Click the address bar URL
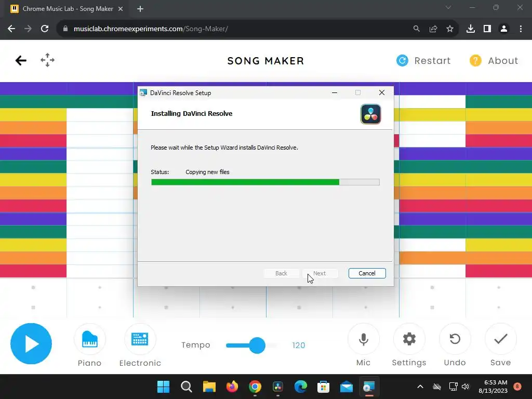This screenshot has height=399, width=532. click(x=151, y=29)
